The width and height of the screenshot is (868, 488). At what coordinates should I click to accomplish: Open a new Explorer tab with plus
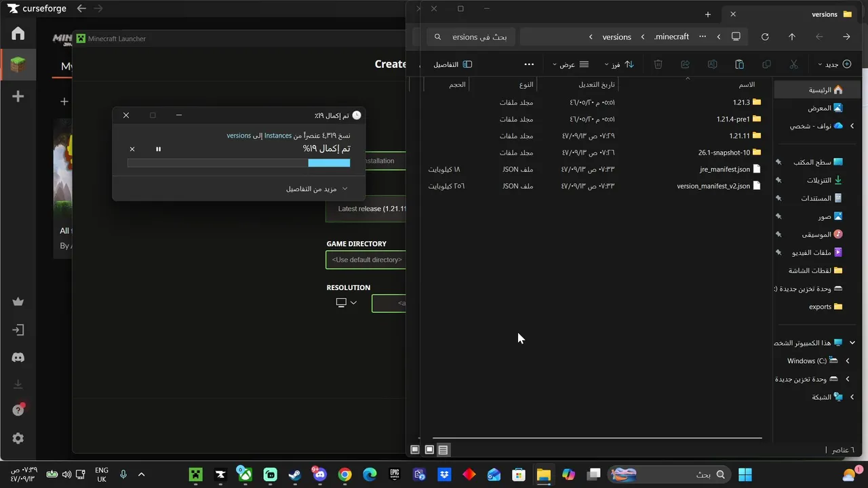point(708,14)
